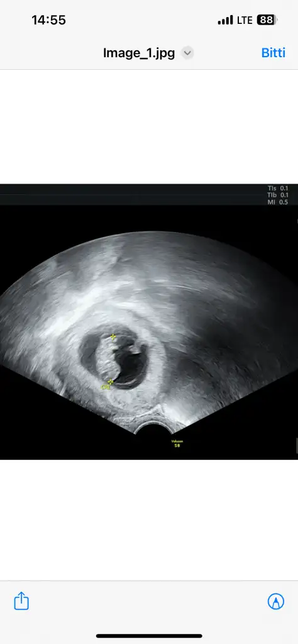The height and width of the screenshot is (644, 298).
Task: Tap the cellular signal bars icon
Action: [225, 19]
